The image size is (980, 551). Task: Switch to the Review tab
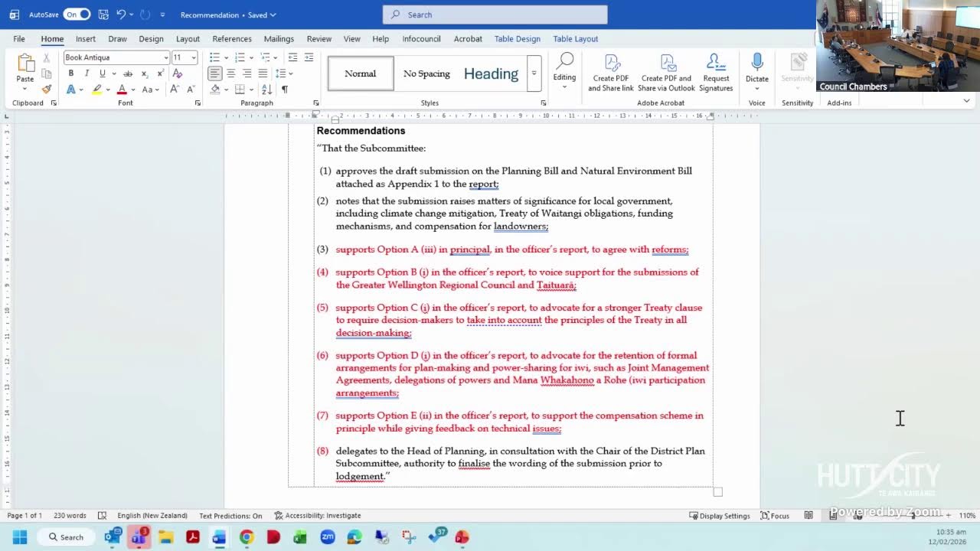[319, 39]
